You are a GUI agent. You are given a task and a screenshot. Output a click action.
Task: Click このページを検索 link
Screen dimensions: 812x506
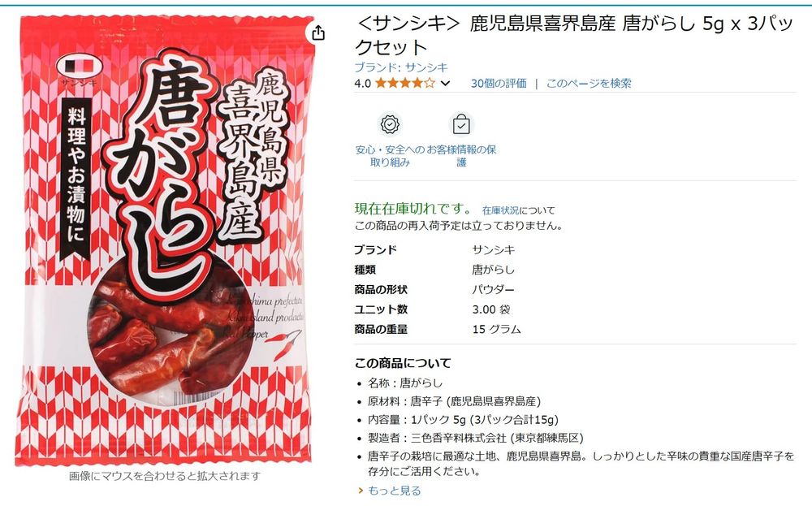tap(589, 83)
